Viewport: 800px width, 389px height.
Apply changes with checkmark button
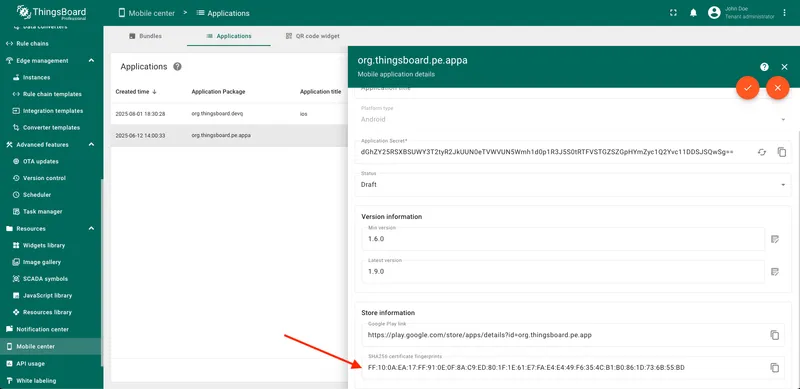[747, 88]
